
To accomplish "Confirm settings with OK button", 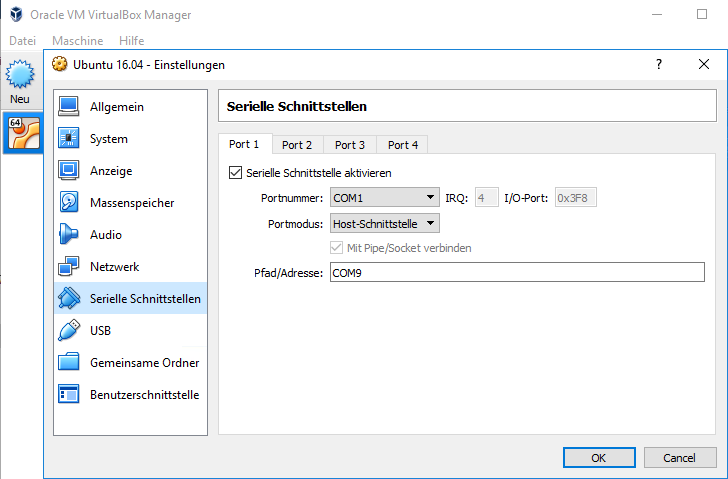I will pos(599,458).
